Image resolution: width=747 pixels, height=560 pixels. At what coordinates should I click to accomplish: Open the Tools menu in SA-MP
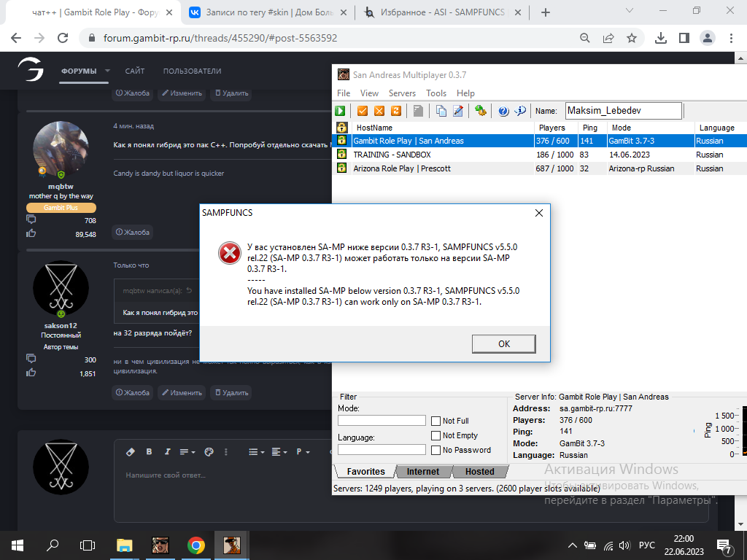436,93
